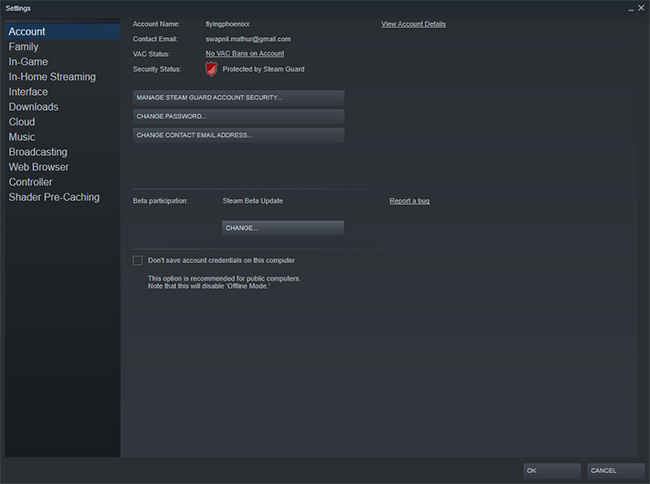Close the Settings window
Image resolution: width=650 pixels, height=484 pixels.
pos(641,7)
